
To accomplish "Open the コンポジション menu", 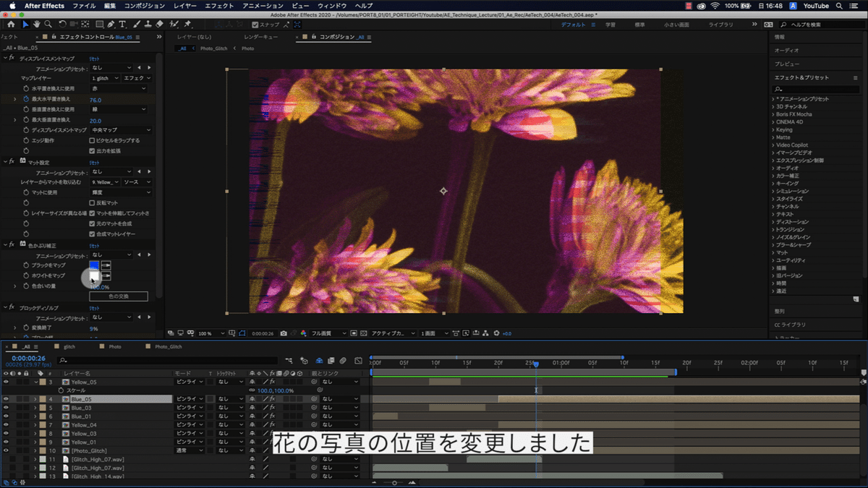I will (145, 6).
